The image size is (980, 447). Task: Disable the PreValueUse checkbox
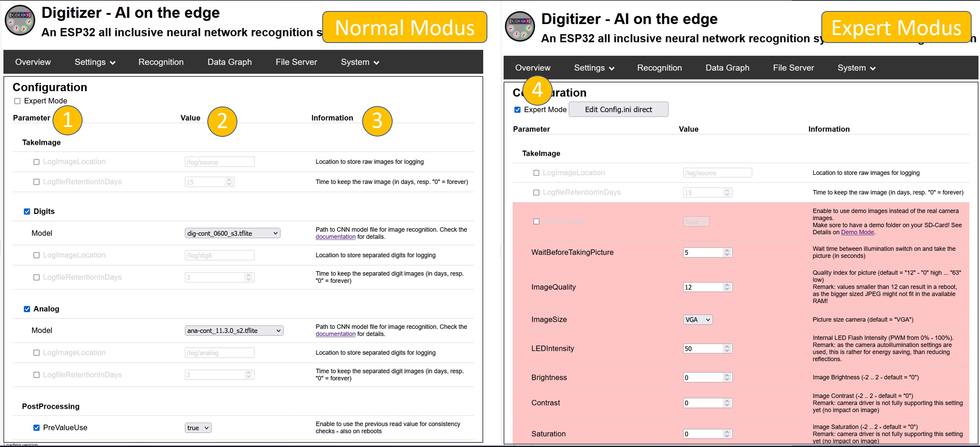tap(37, 428)
